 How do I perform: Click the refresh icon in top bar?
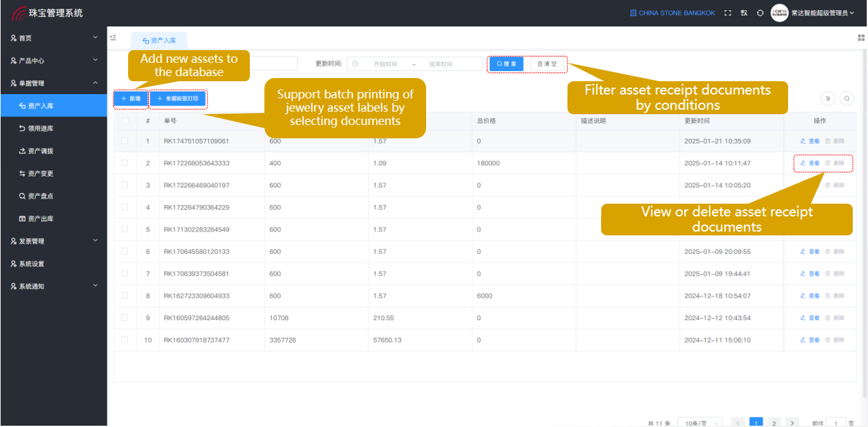[x=760, y=13]
